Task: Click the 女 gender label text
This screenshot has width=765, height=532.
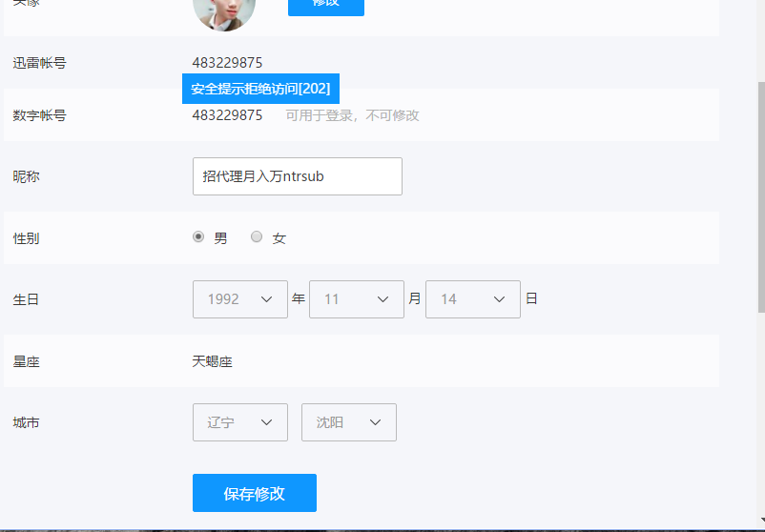Action: click(x=279, y=238)
